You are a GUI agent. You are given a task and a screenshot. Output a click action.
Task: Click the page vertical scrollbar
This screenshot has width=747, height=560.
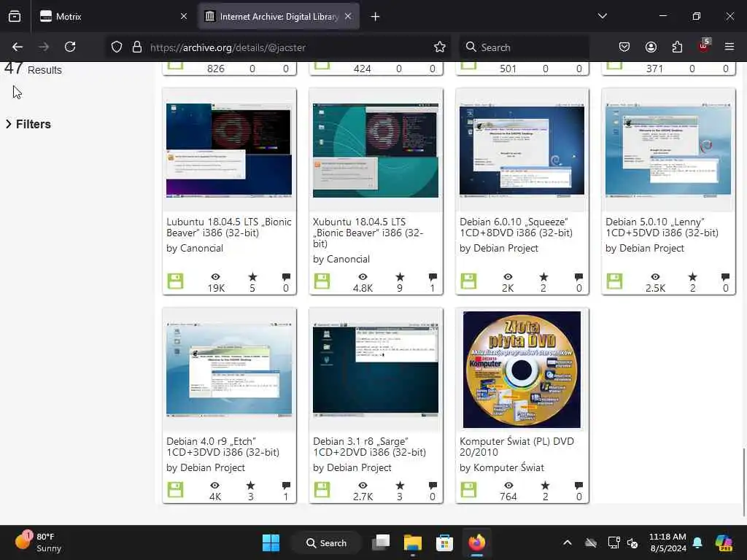pos(743,482)
